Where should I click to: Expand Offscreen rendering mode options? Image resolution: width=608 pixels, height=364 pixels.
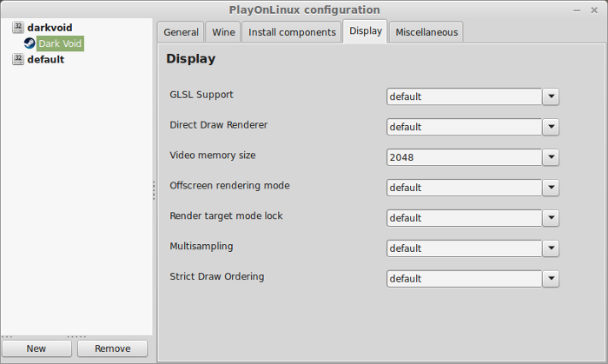click(551, 188)
